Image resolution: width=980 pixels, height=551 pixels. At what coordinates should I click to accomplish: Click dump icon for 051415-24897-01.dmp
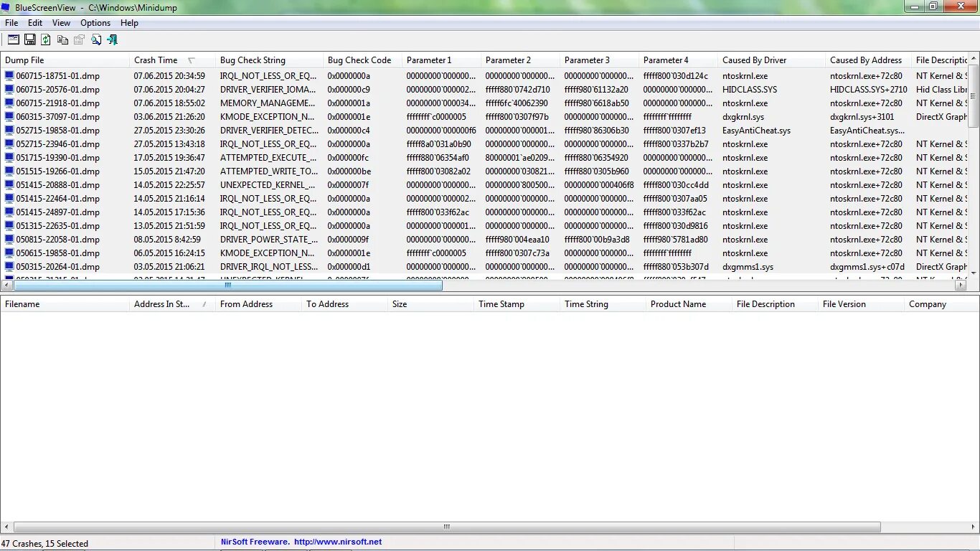[x=9, y=212]
